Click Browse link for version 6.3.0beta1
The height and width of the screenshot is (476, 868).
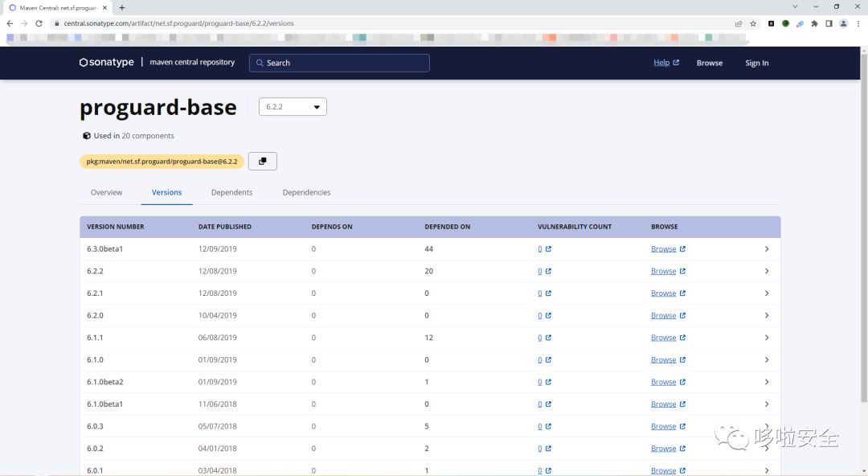[x=663, y=248]
